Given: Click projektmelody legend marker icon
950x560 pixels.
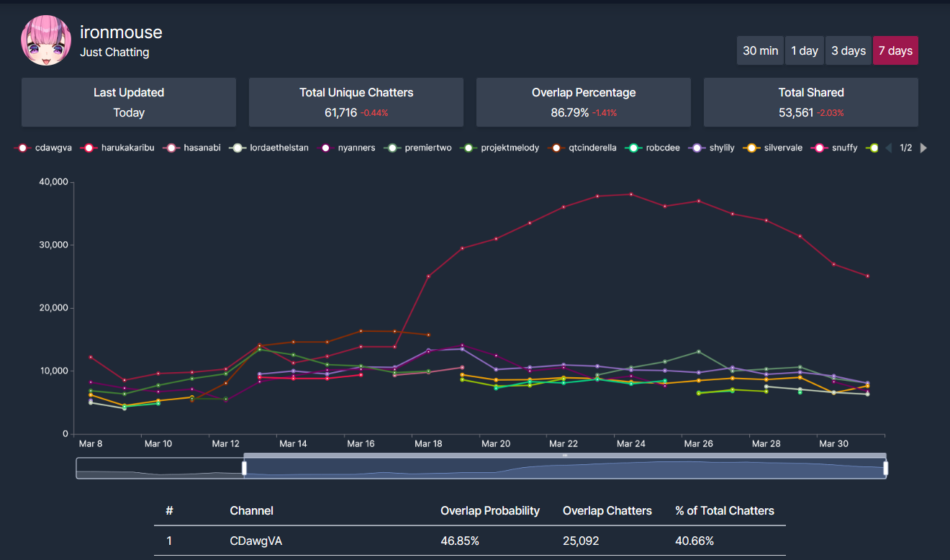Looking at the screenshot, I should [x=469, y=148].
